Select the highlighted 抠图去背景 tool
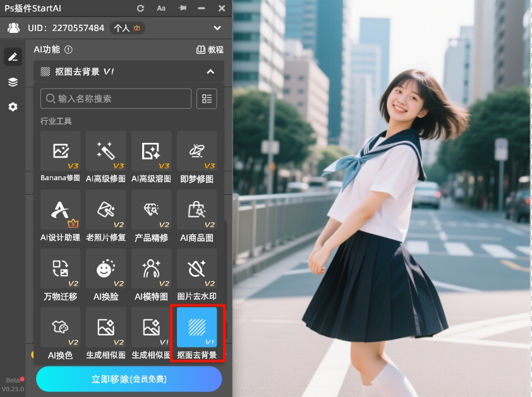Screen dimensions: 532x397 point(196,329)
